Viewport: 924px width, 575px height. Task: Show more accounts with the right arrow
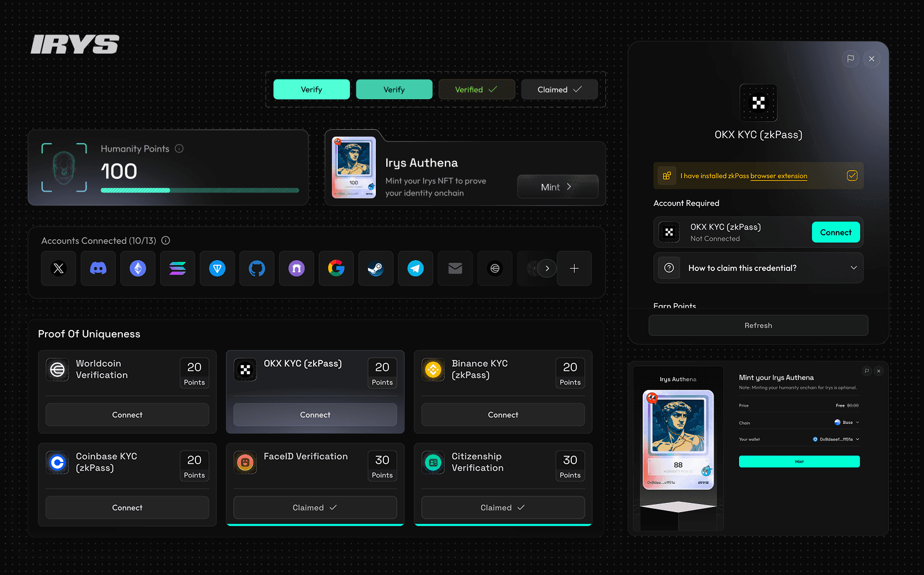pyautogui.click(x=547, y=268)
